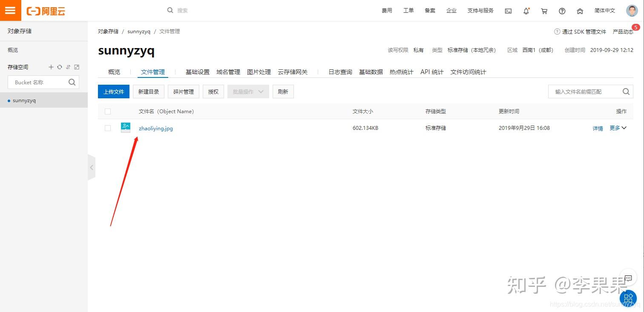Image resolution: width=644 pixels, height=312 pixels.
Task: Open the 文件访问统计 tab
Action: point(469,72)
